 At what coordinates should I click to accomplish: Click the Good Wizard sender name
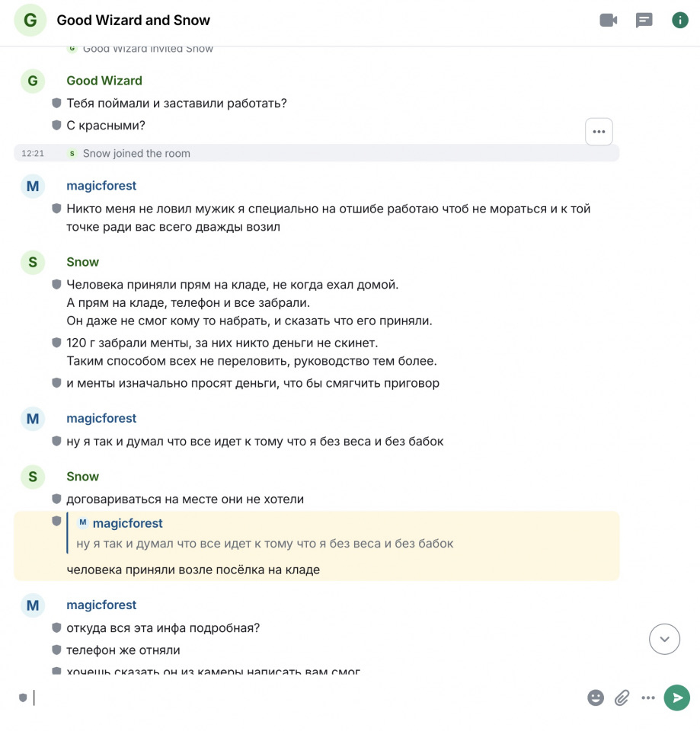point(104,81)
